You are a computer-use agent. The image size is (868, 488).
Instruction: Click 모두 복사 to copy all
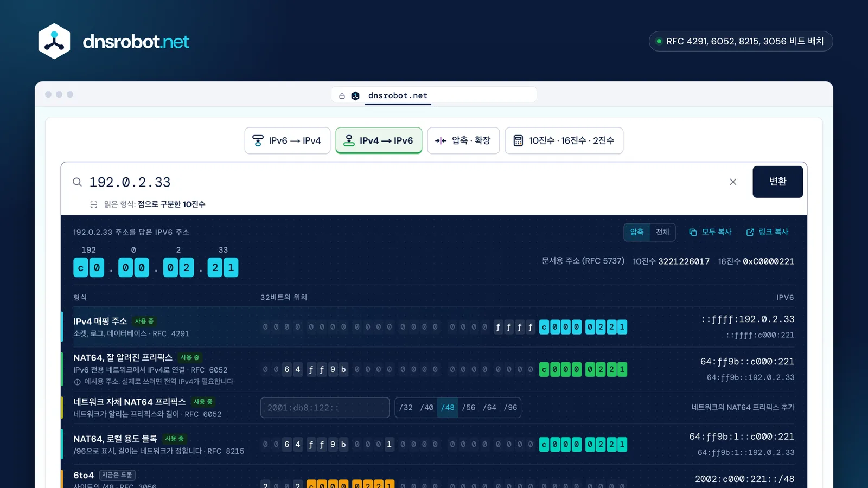(710, 232)
